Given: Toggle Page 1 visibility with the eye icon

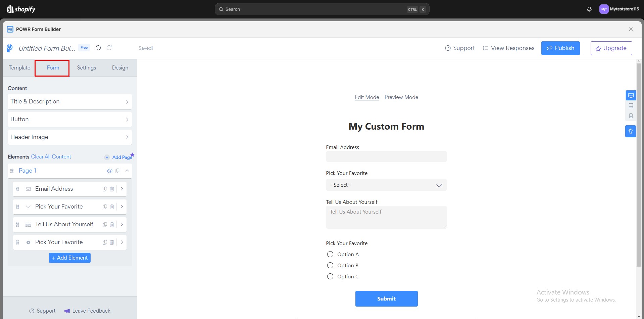Looking at the screenshot, I should tap(109, 171).
